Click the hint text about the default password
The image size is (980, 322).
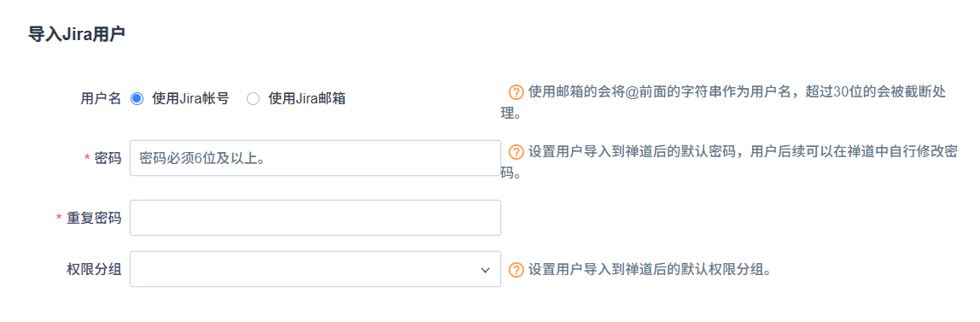click(x=729, y=162)
